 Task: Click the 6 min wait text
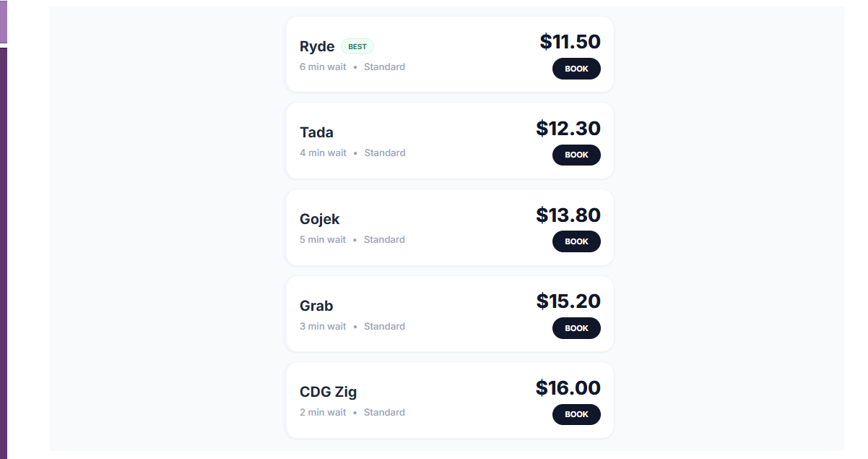323,67
